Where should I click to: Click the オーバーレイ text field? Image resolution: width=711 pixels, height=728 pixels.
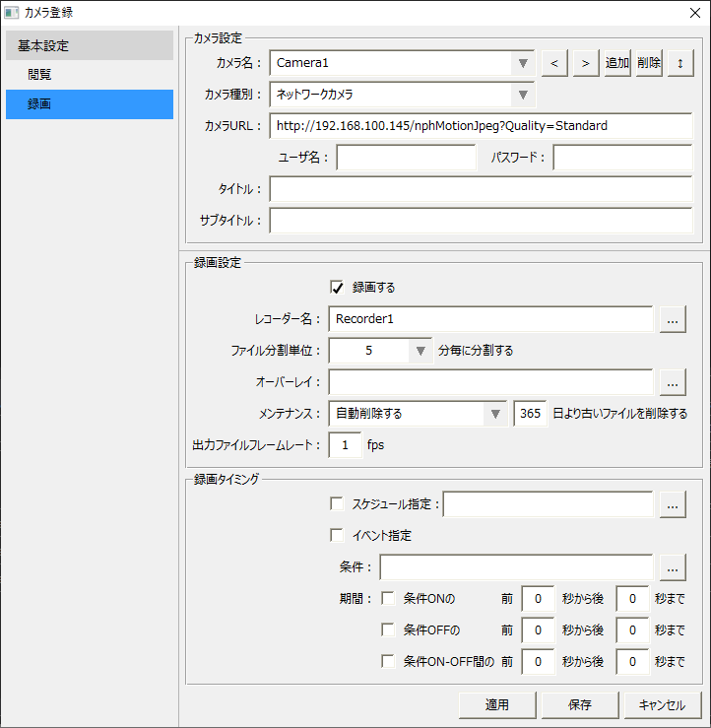(x=490, y=382)
